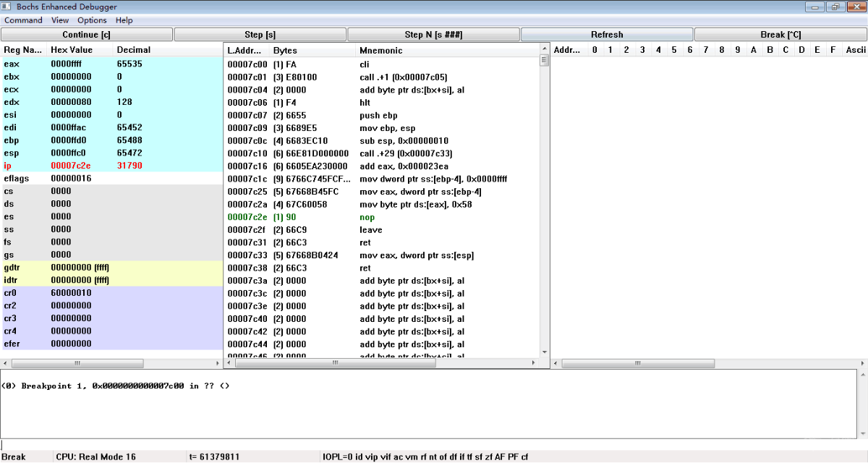Image resolution: width=868 pixels, height=463 pixels.
Task: Select the mov ebp, esp instruction
Action: (382, 128)
